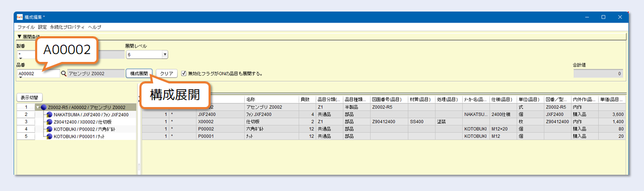Click the 品目分類 column header
The width and height of the screenshot is (644, 191).
tap(330, 99)
